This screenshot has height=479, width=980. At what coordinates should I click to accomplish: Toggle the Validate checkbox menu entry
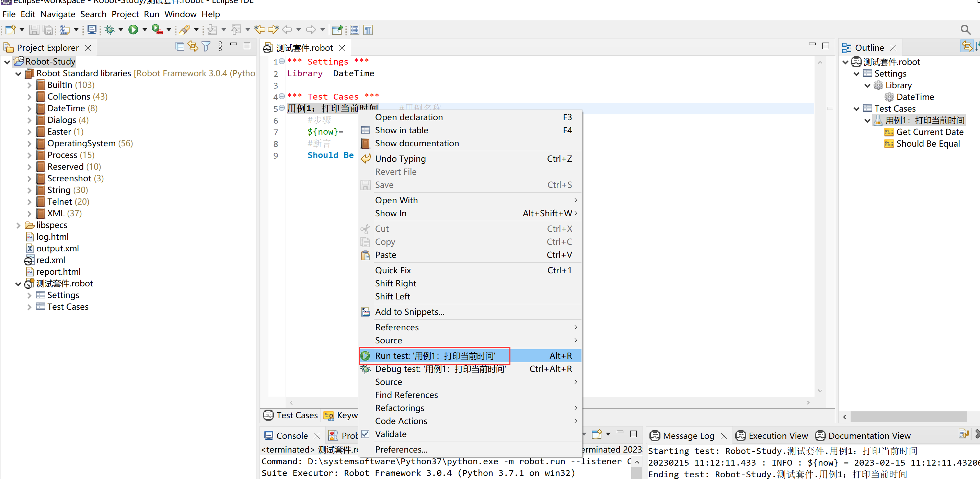(391, 434)
